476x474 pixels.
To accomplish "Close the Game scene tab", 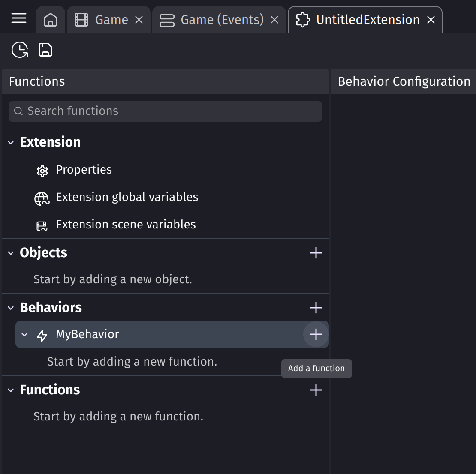I will click(139, 20).
